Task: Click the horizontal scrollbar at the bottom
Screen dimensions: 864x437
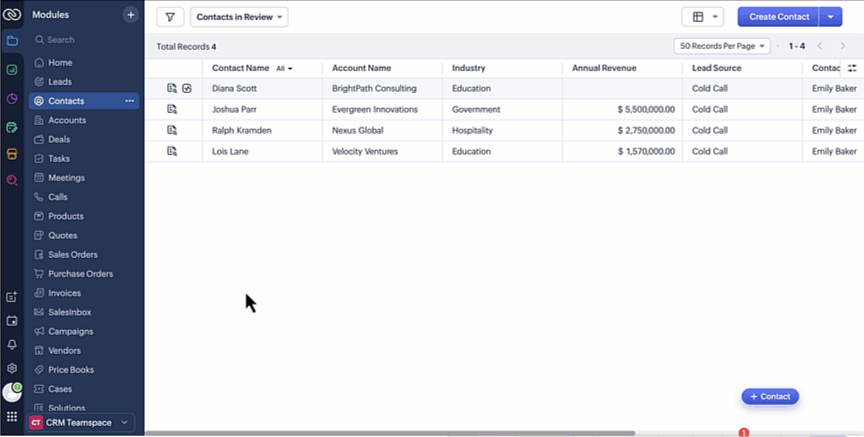Action: coord(390,434)
